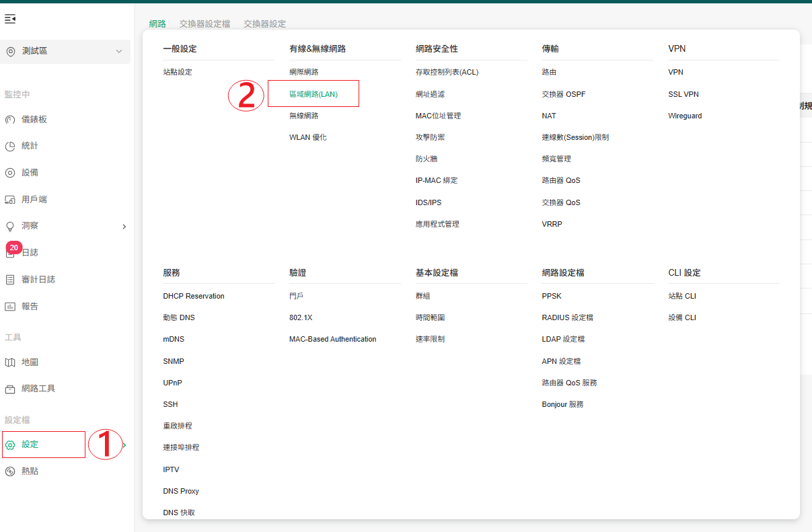This screenshot has width=812, height=532.
Task: Click the location pin icon beside 測試區
Action: pos(10,51)
